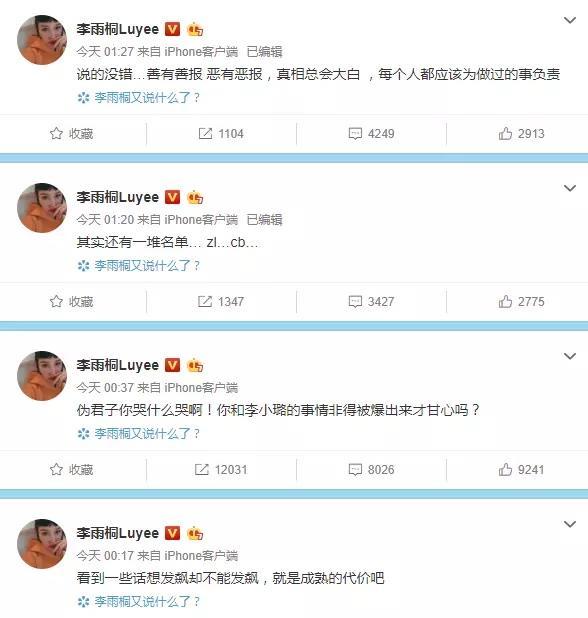Expand options chevron on the 00:37 post
Viewport: 588px width, 618px height.
point(570,356)
